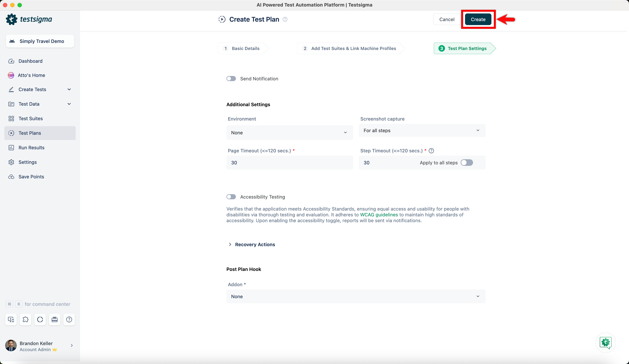Click the Testsigma logo
Screen dimensions: 629x364
(x=29, y=19)
